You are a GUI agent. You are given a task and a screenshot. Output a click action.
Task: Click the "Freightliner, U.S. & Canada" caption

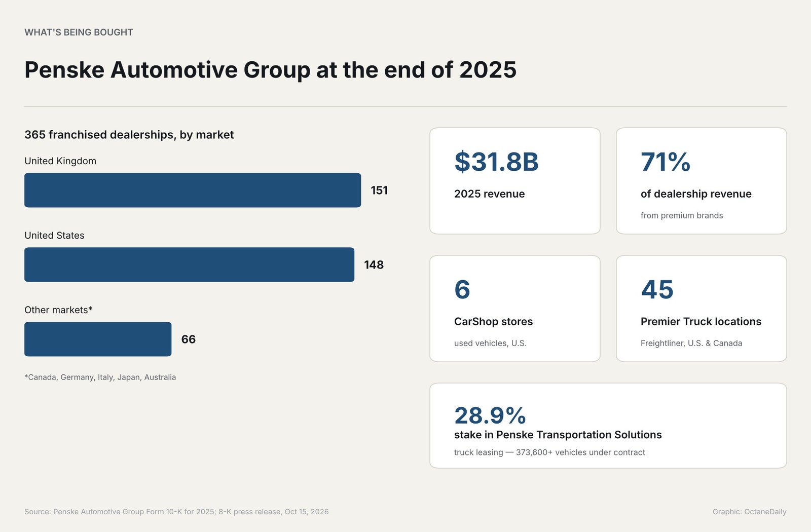(691, 343)
